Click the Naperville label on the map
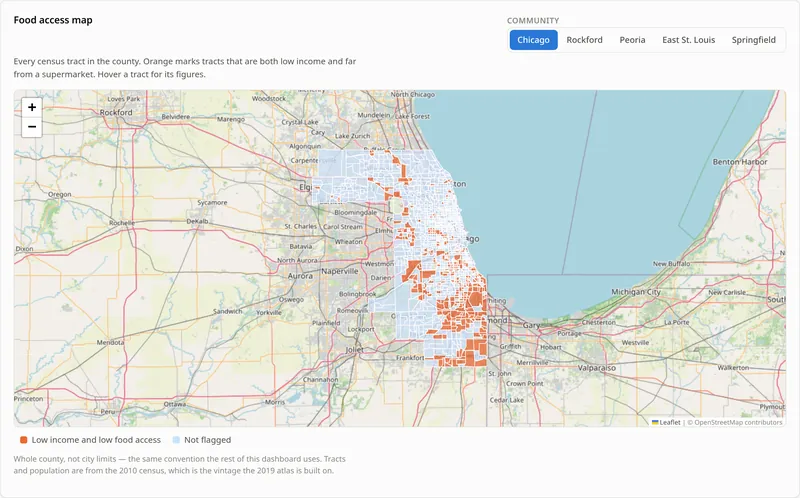This screenshot has width=800, height=498. [x=340, y=271]
